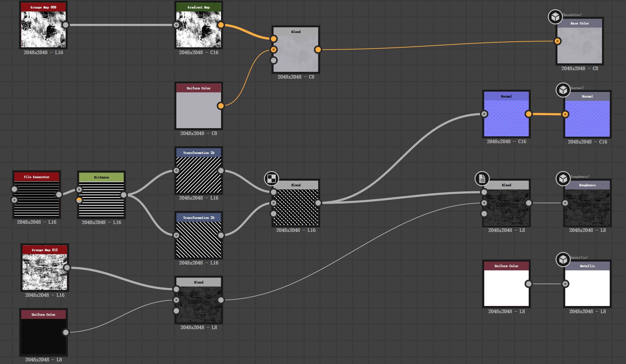Click the orange output port of the gray Blend node
Screen dimensions: 626x364
318,50
